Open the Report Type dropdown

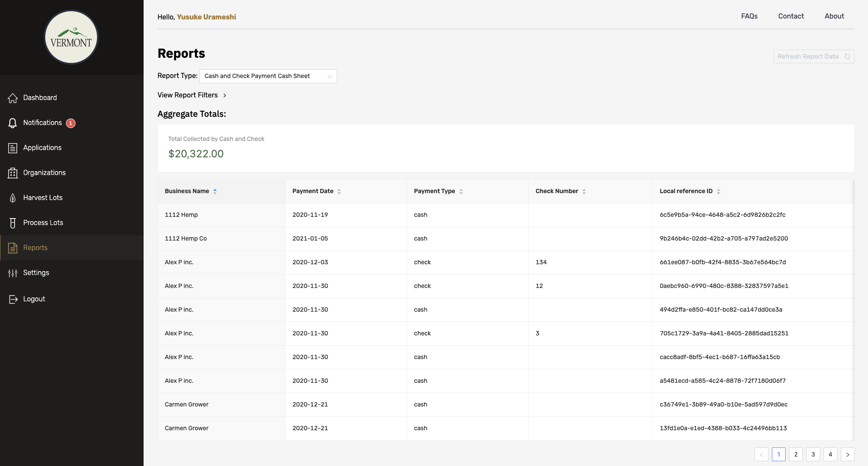coord(268,76)
